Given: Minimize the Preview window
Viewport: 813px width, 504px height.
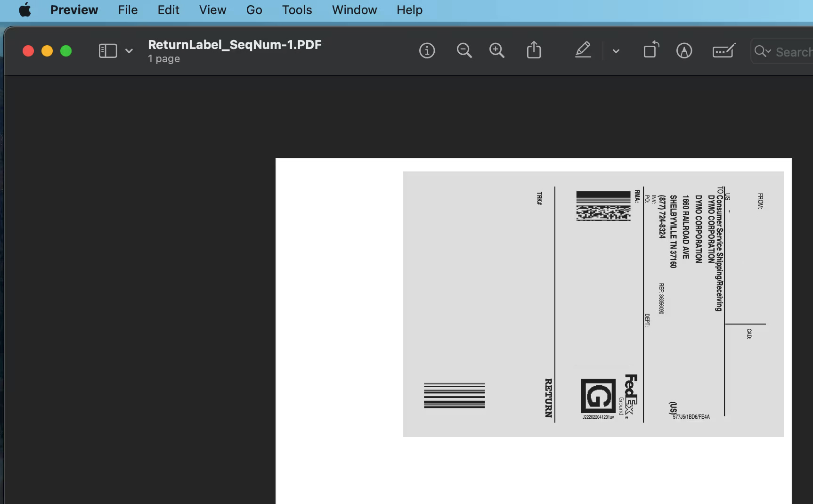Looking at the screenshot, I should point(47,50).
